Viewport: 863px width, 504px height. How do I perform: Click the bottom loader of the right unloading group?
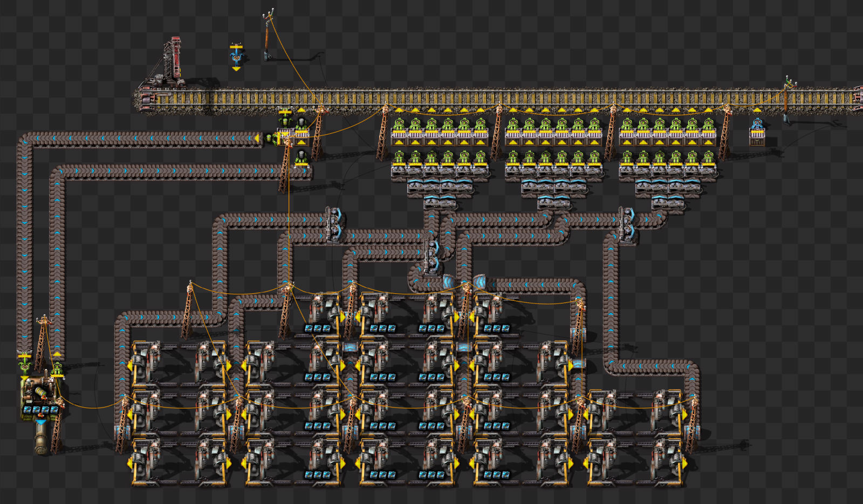pyautogui.click(x=668, y=203)
